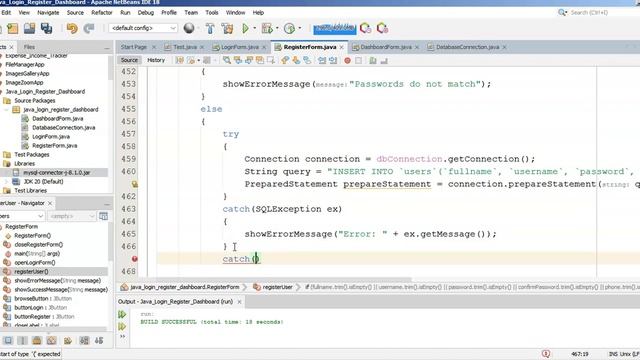The width and height of the screenshot is (640, 360).
Task: Select the mysql-connector jar library item
Action: (57, 173)
